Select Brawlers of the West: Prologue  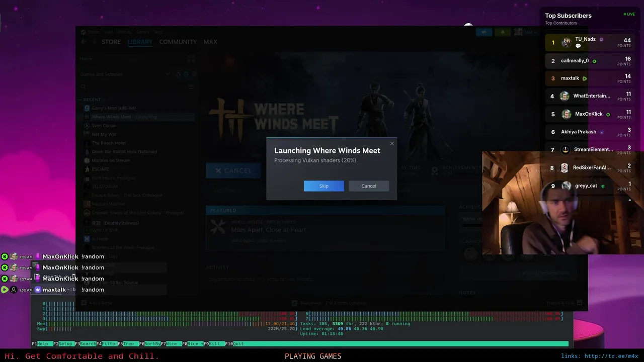[x=123, y=247]
